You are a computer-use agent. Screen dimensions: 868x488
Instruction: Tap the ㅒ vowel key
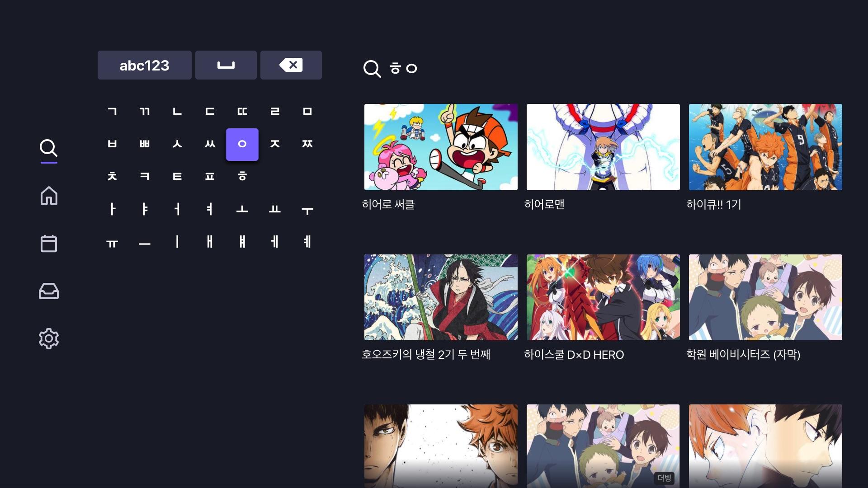point(242,242)
